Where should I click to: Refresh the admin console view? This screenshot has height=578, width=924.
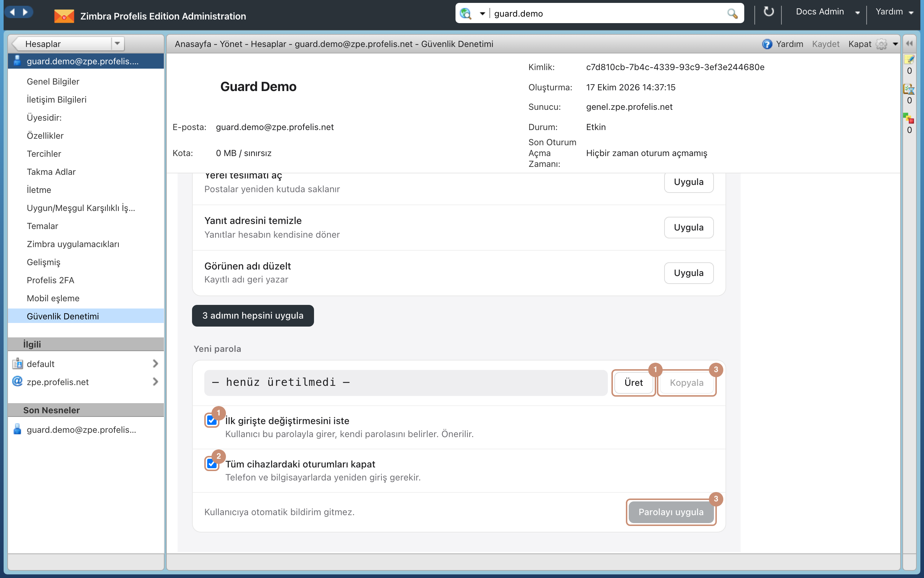point(768,12)
